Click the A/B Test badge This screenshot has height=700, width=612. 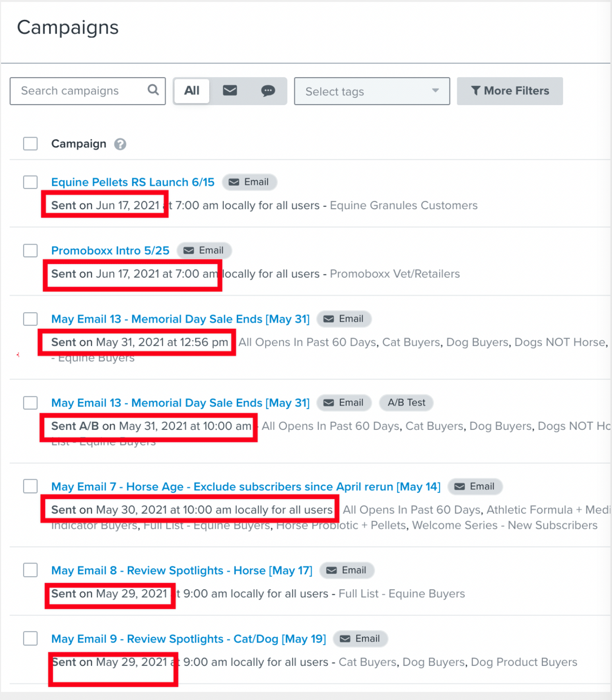coord(406,402)
